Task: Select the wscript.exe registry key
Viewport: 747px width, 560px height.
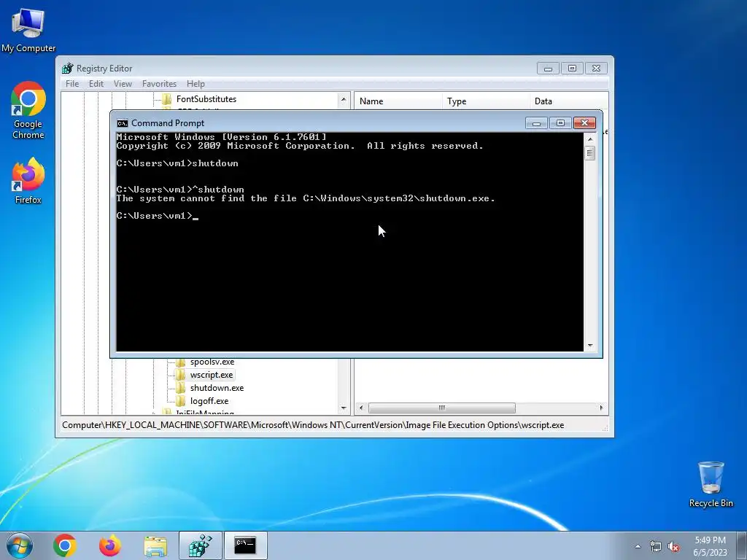Action: point(212,375)
